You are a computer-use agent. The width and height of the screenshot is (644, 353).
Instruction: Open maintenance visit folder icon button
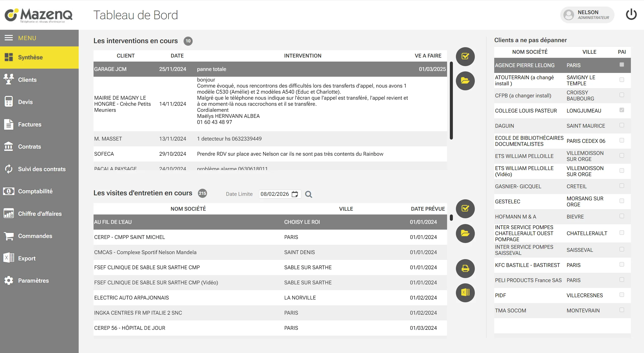(x=465, y=233)
